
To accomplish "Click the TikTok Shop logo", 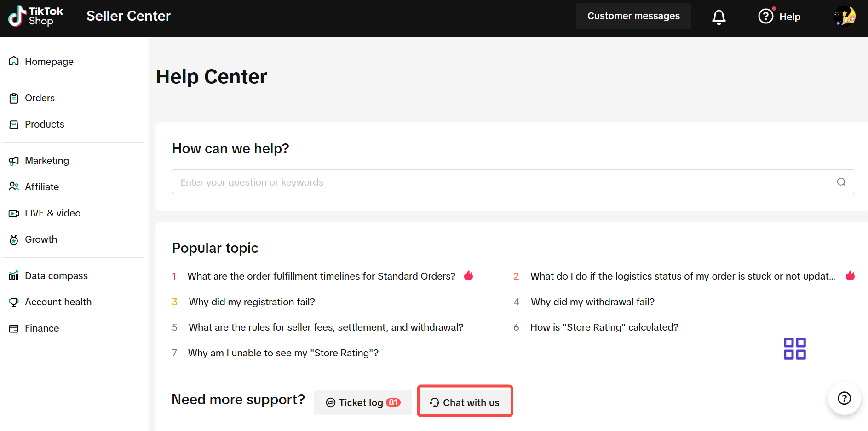I will [x=36, y=16].
